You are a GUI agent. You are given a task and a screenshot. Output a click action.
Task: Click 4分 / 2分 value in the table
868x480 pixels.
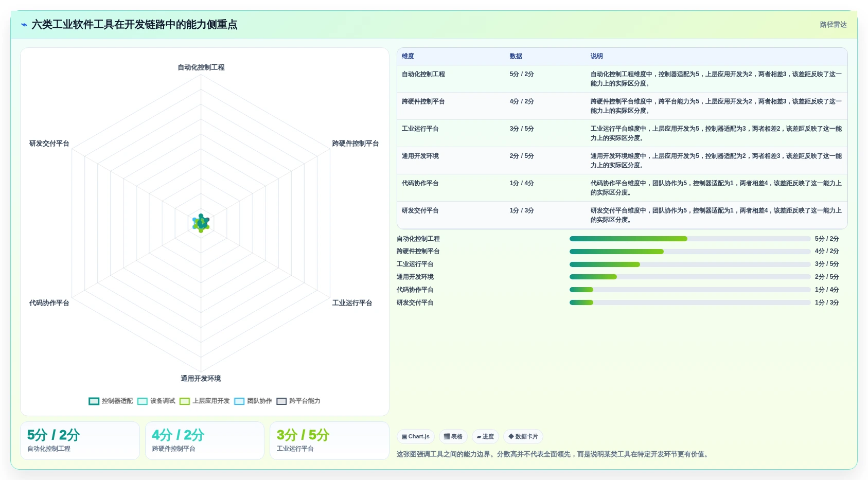coord(522,101)
